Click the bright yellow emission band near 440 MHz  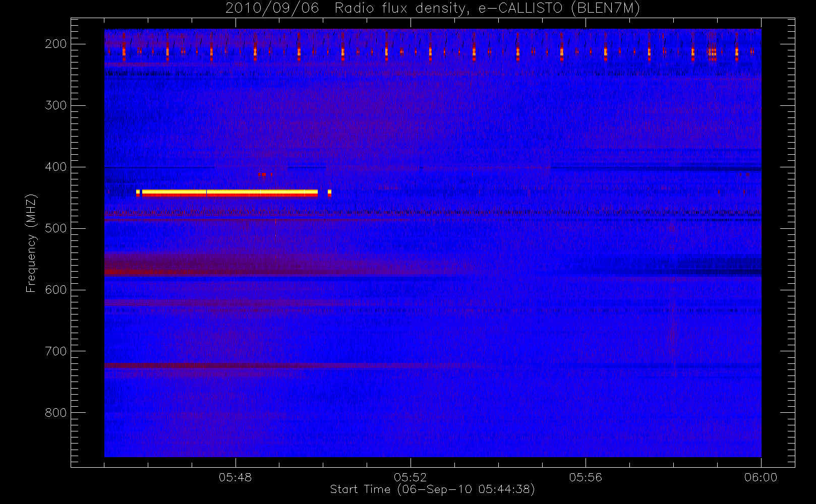click(230, 193)
